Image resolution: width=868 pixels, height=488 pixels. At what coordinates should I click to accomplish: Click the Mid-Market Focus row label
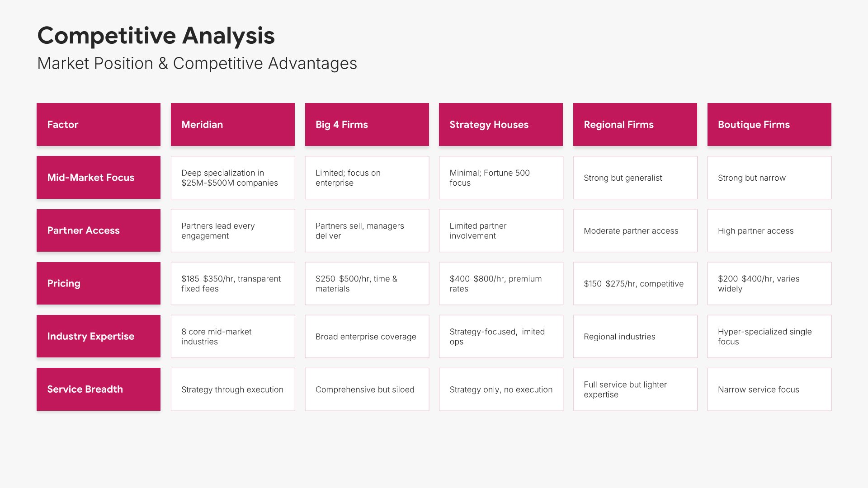(x=98, y=178)
